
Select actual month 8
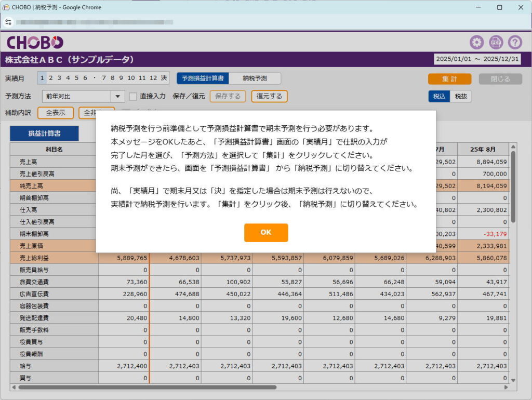tap(112, 78)
